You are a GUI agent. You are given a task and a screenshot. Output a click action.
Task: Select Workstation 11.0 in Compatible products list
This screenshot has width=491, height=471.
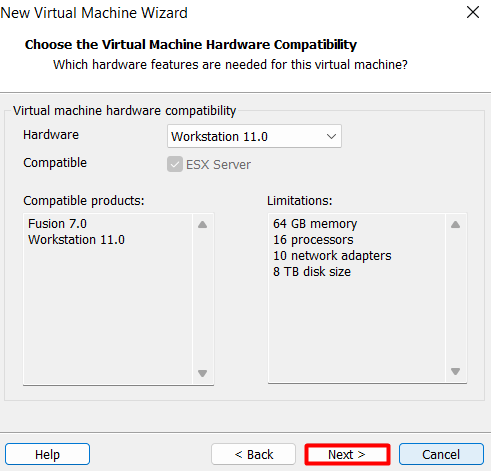[x=76, y=240]
